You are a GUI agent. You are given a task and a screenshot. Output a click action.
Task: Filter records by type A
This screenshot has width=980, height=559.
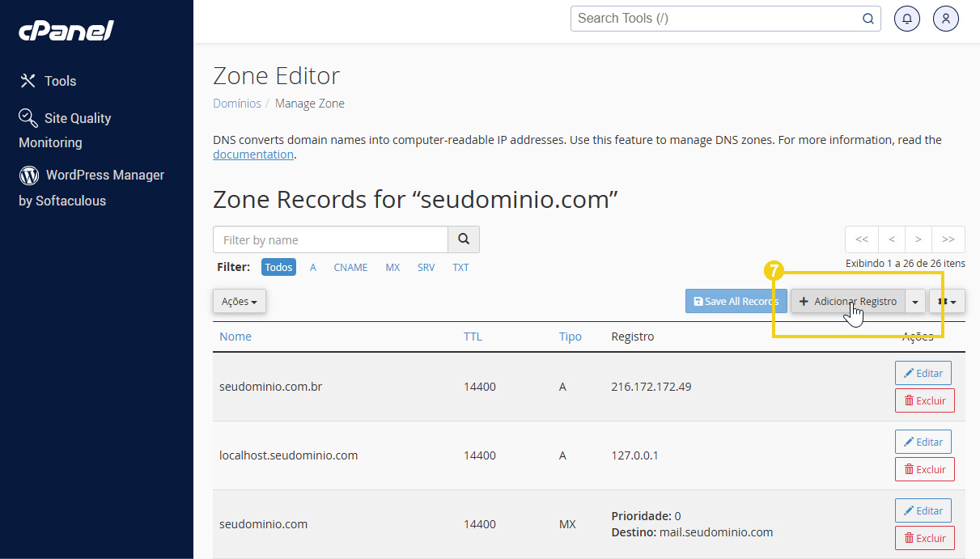coord(313,267)
